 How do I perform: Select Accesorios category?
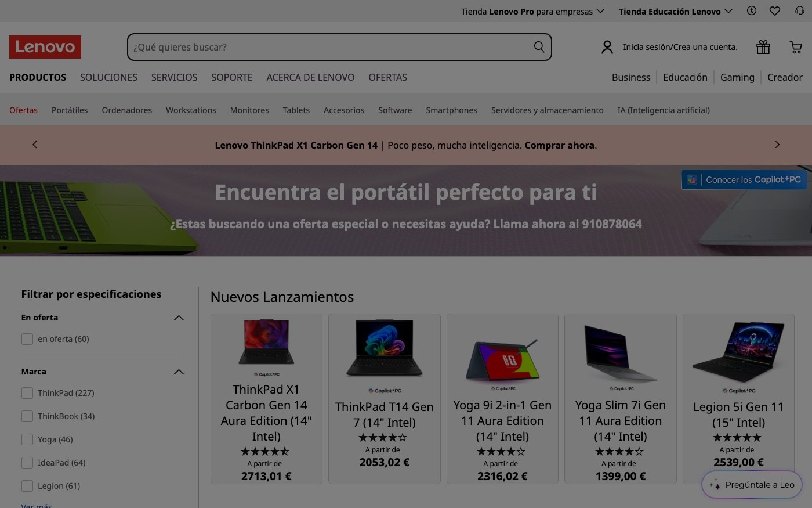(x=344, y=110)
